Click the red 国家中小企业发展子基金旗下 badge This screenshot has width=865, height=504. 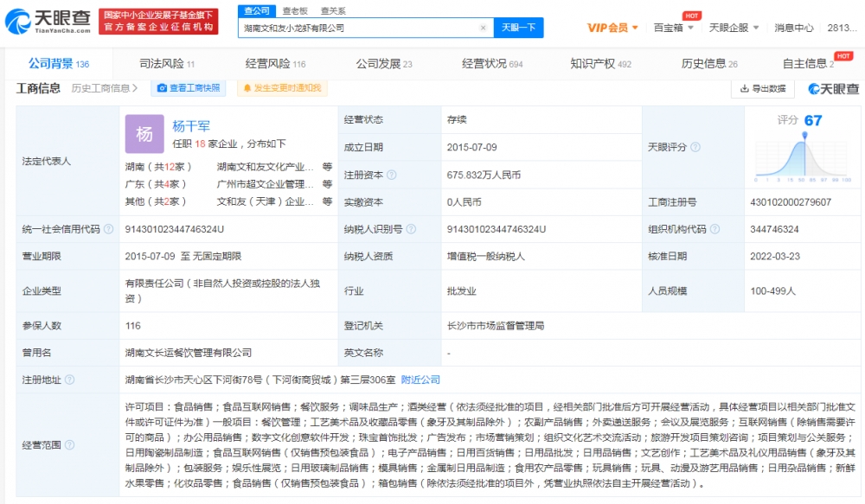[x=158, y=21]
